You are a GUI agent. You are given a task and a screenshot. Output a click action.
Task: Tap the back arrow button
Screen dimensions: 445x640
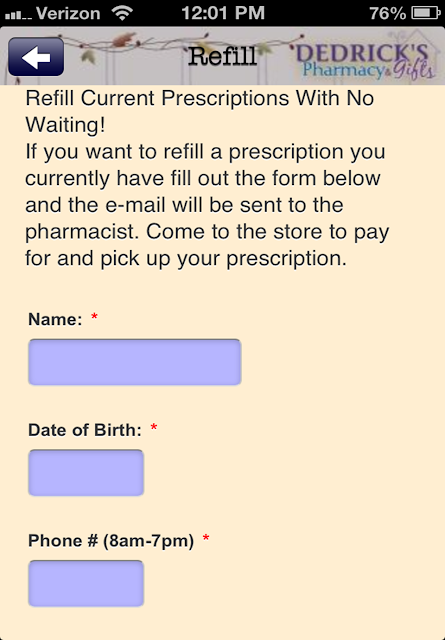36,57
